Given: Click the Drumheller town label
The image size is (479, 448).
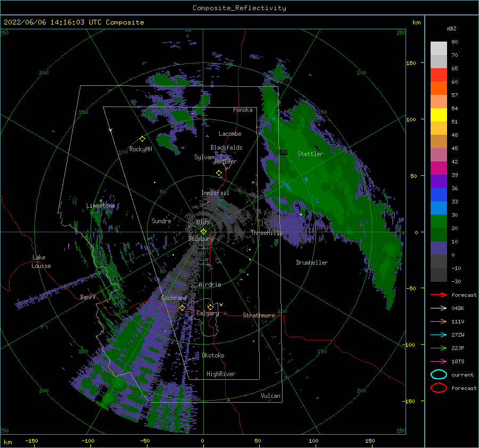Looking at the screenshot, I should pyautogui.click(x=312, y=263).
